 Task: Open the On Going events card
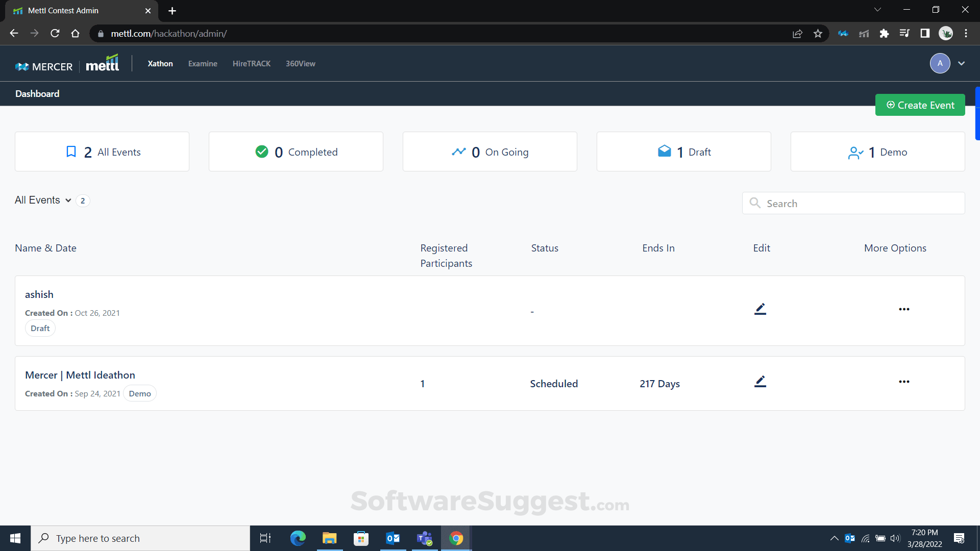tap(489, 152)
